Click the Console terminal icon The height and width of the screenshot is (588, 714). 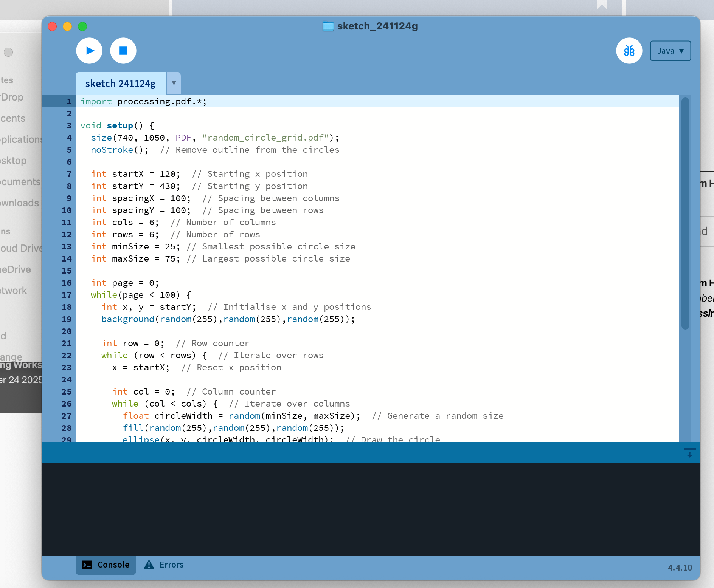pyautogui.click(x=87, y=565)
